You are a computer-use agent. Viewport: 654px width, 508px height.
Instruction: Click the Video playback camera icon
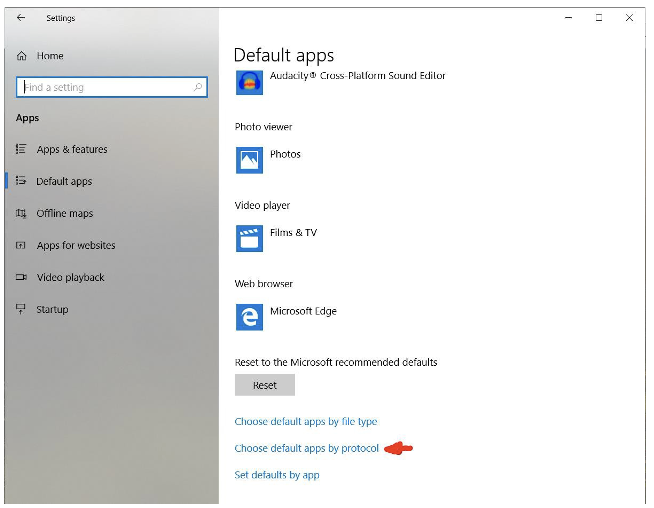click(x=21, y=277)
